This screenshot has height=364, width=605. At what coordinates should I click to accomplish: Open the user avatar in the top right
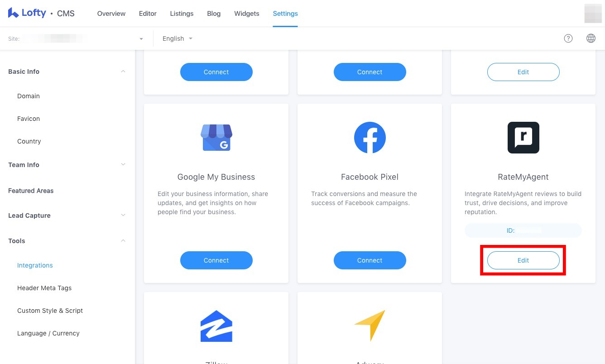coord(593,14)
